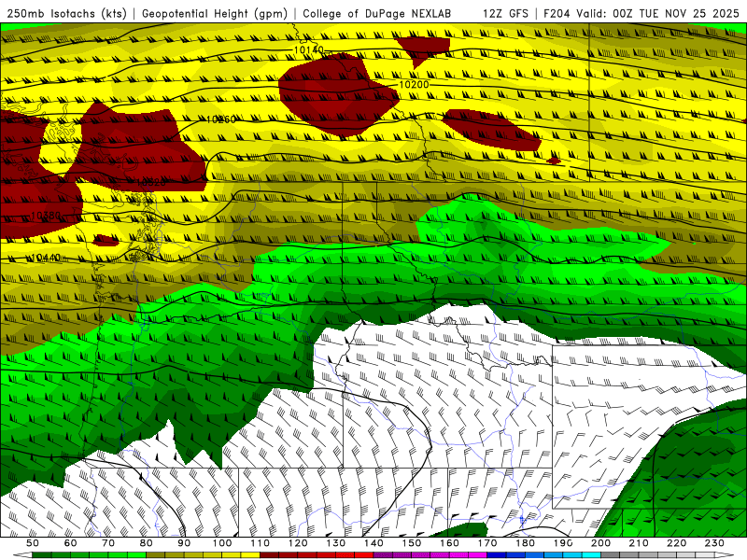Click the 160 value on the color scale
747x560 pixels.
pos(450,543)
